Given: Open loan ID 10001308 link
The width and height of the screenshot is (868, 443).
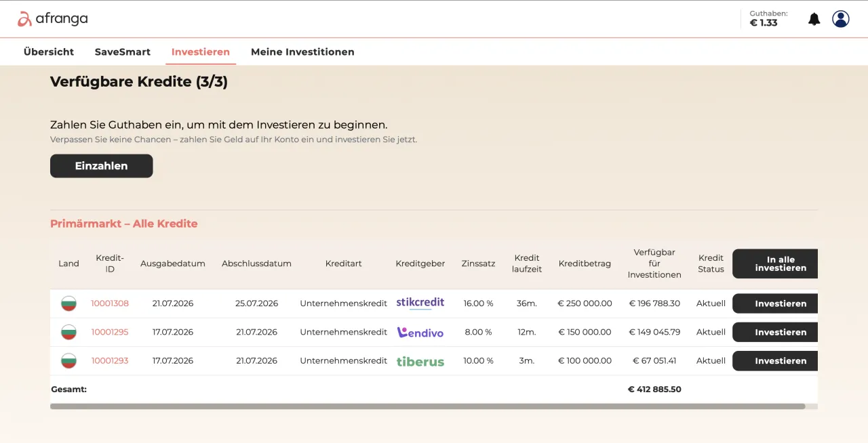Looking at the screenshot, I should pyautogui.click(x=110, y=303).
